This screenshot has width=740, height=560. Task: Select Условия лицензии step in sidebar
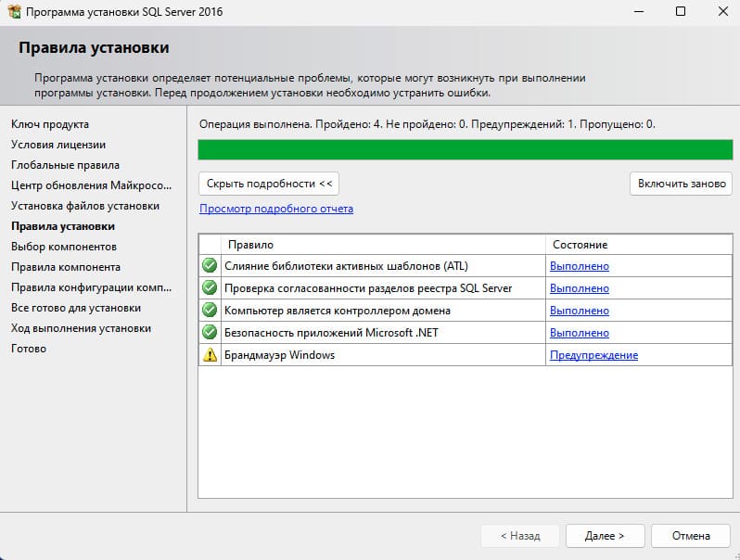58,145
